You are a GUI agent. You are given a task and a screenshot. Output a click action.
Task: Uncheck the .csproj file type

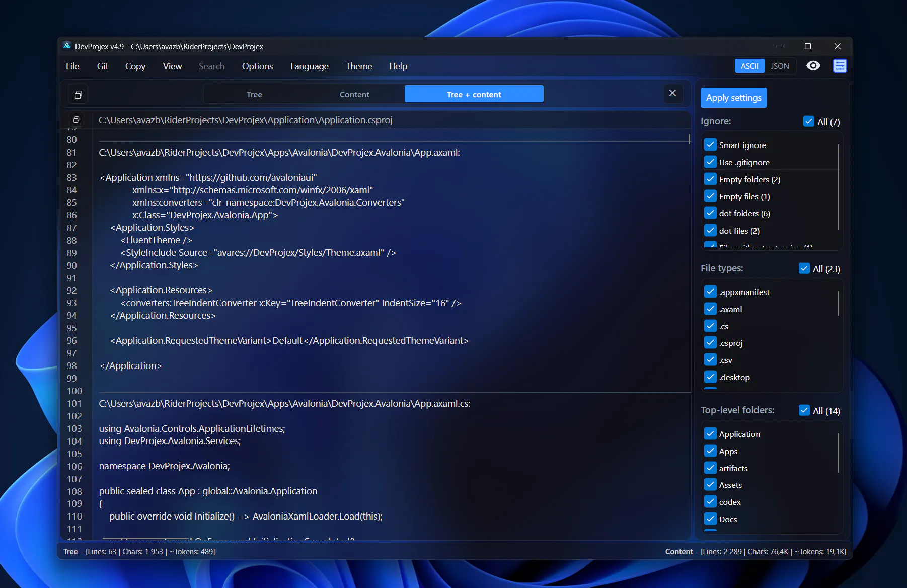coord(710,343)
